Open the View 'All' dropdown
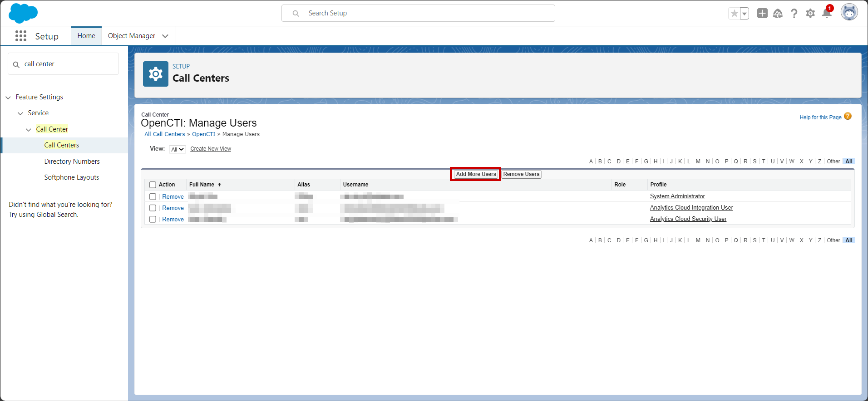The width and height of the screenshot is (868, 401). 178,149
